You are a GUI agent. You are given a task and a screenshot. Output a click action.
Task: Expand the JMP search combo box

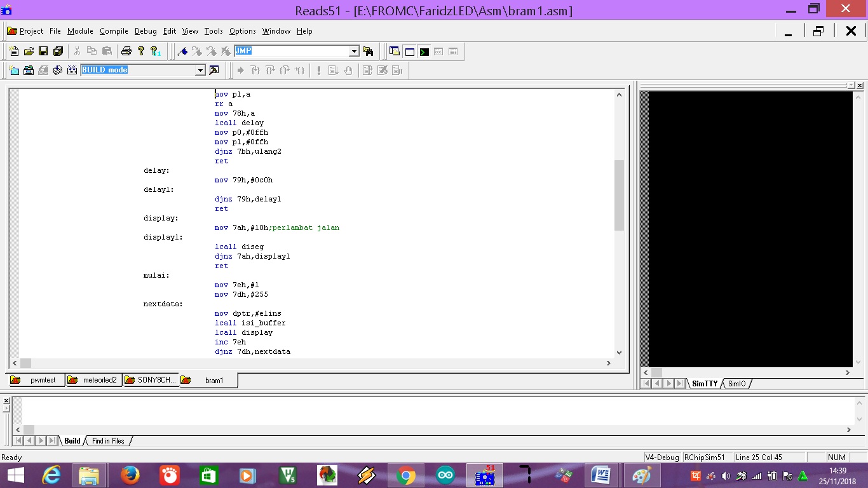click(355, 51)
